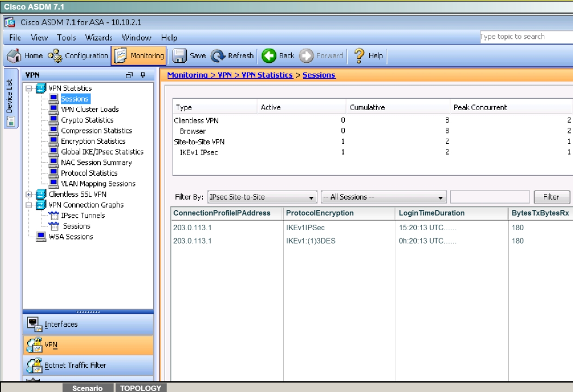This screenshot has height=392, width=573.
Task: Click the icon below Device List tab
Action: 11,122
